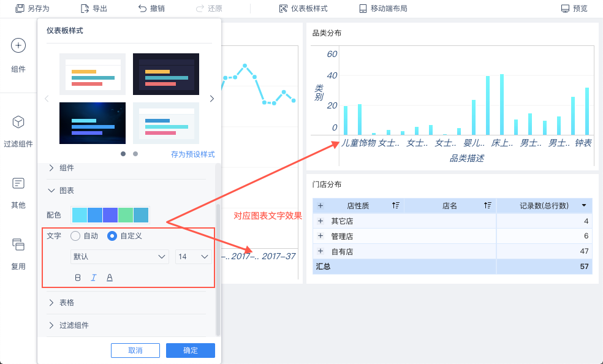Click the 品类描述 axis title
Screen dimensions: 603x364
pyautogui.click(x=467, y=158)
